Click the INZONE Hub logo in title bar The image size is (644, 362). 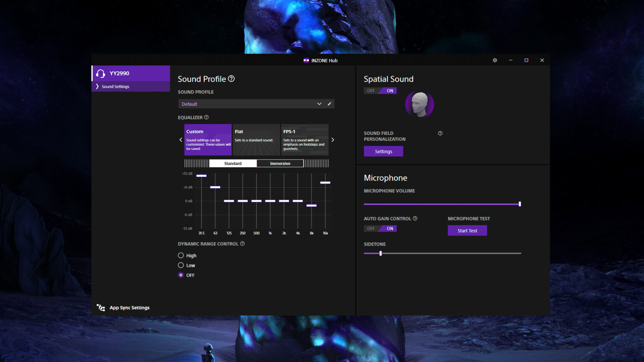click(306, 60)
